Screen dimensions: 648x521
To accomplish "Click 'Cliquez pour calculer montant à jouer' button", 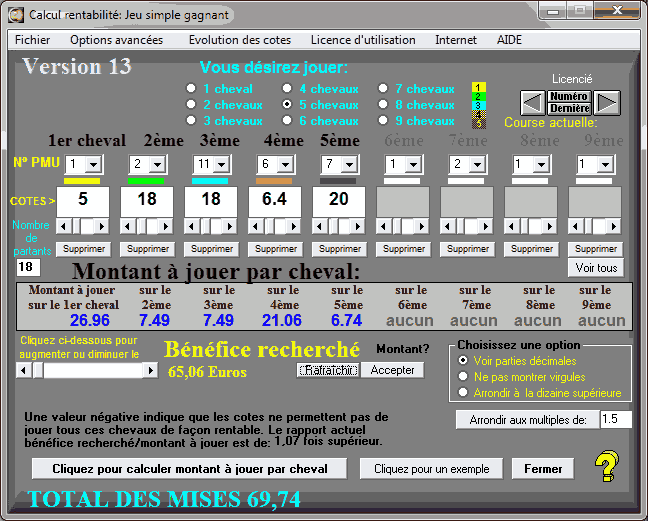I will 190,468.
